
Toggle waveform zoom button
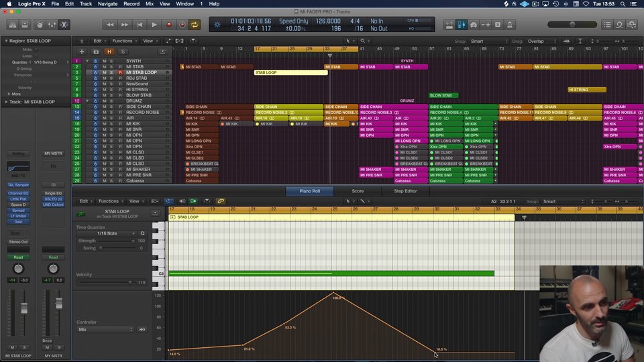point(567,41)
